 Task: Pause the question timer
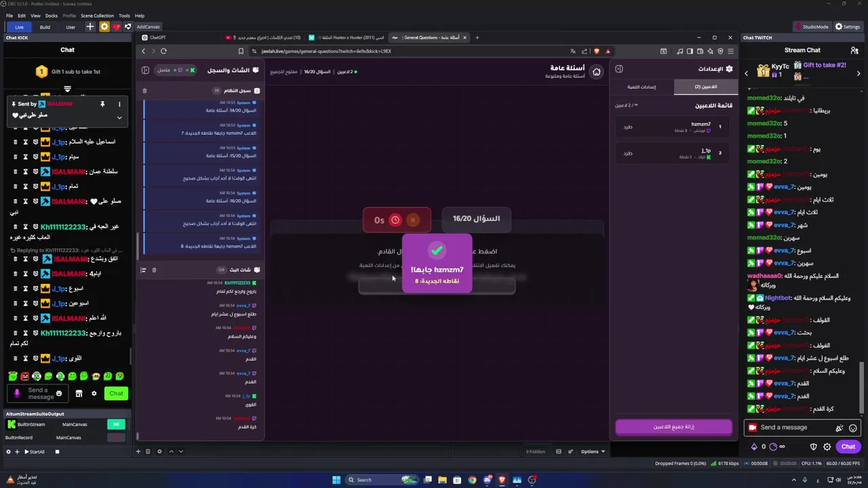click(x=412, y=220)
